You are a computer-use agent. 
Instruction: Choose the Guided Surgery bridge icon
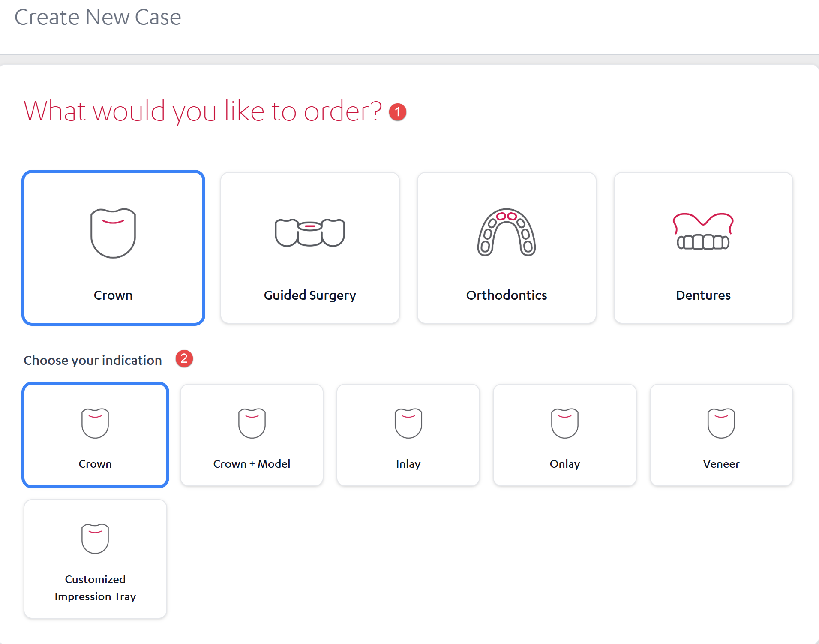point(310,233)
